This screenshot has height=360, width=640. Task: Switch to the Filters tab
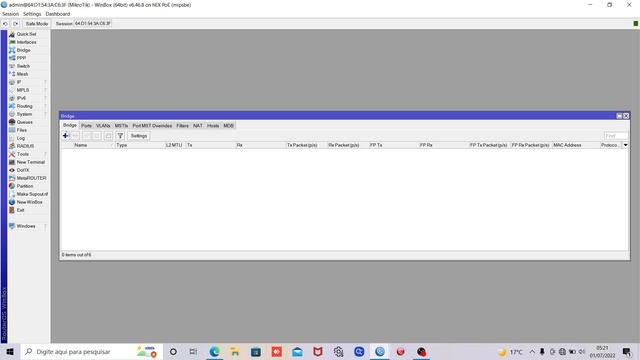tap(182, 126)
